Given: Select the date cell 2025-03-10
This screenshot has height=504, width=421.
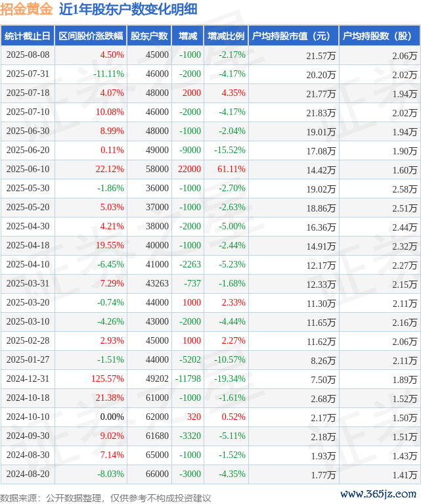Looking at the screenshot, I should pyautogui.click(x=28, y=321).
